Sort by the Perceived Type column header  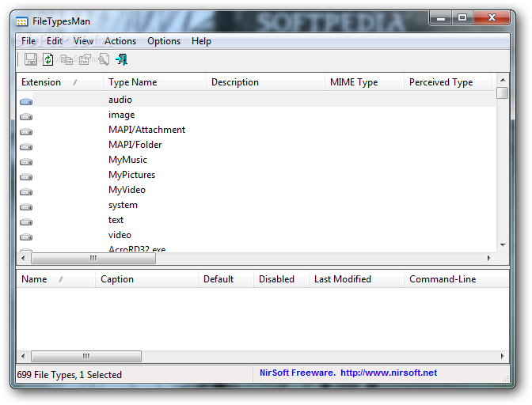(x=447, y=82)
